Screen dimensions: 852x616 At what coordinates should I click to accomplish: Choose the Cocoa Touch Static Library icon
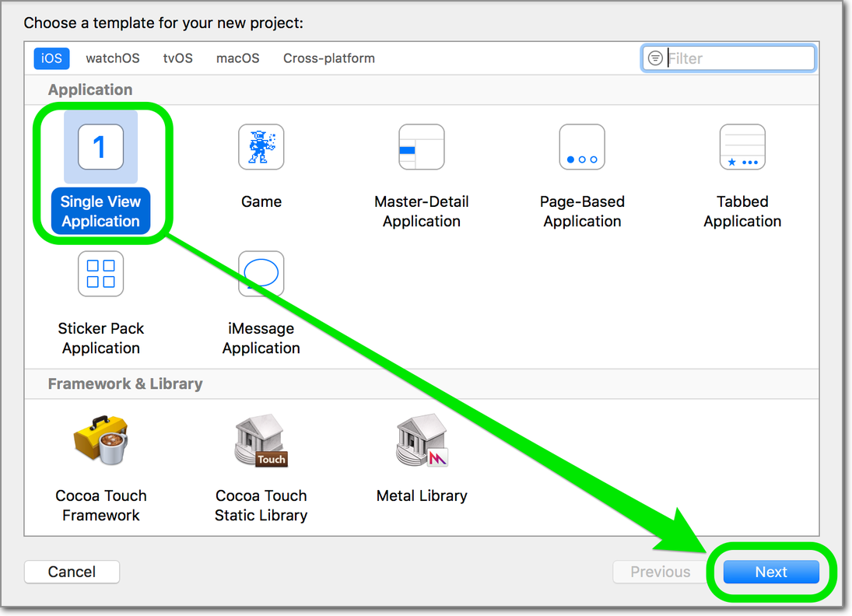(x=261, y=440)
